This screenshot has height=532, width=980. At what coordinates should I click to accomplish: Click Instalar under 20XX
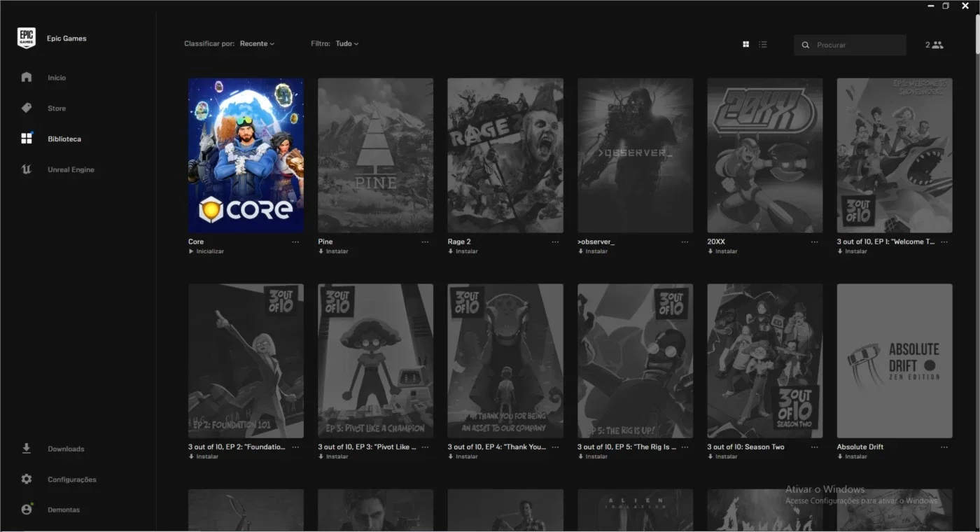click(x=722, y=251)
